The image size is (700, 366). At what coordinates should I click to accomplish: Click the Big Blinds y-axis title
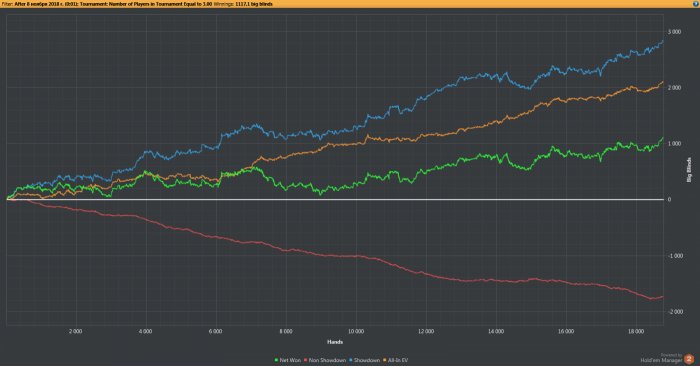click(689, 170)
